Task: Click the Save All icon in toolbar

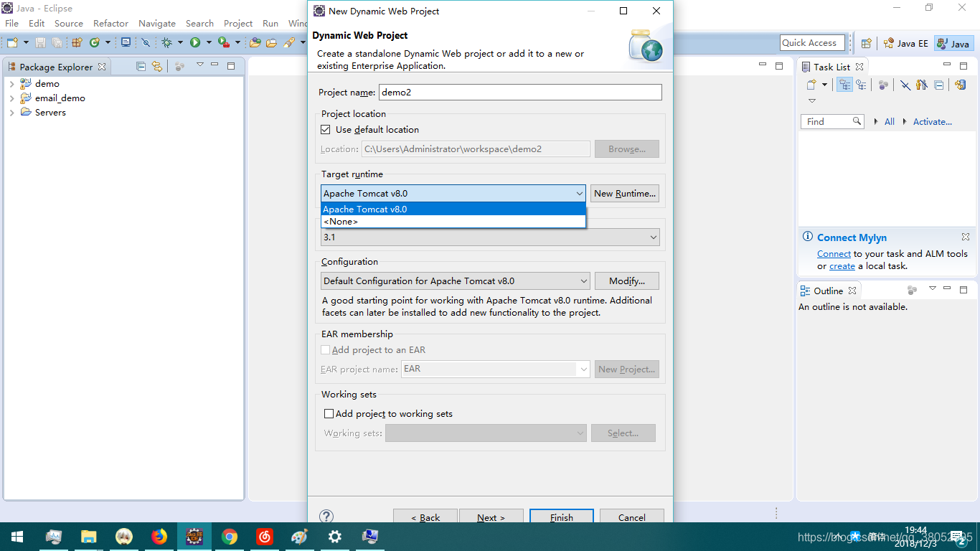Action: [57, 43]
